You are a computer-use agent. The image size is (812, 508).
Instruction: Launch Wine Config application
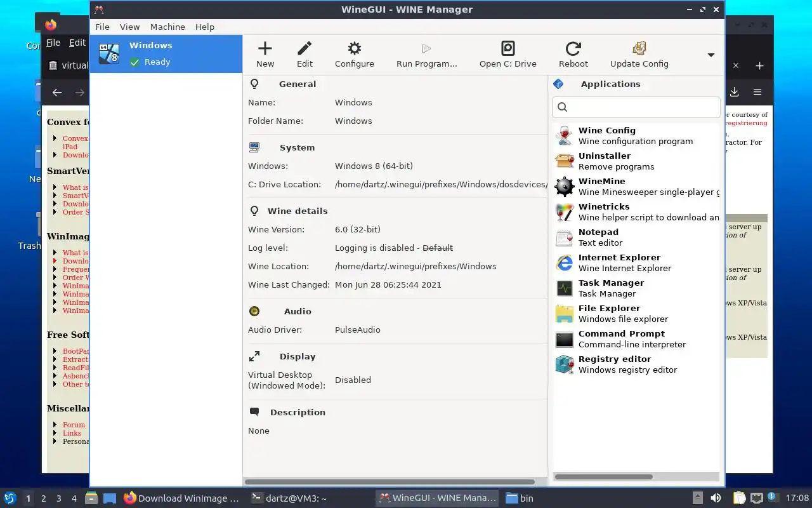pos(636,135)
